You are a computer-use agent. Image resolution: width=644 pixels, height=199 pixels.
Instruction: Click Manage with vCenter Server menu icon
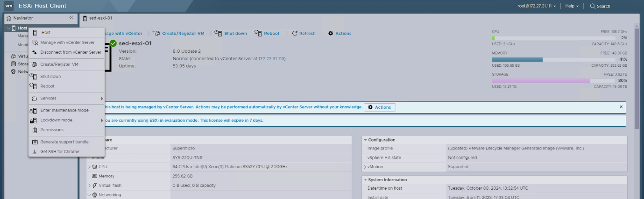click(35, 43)
